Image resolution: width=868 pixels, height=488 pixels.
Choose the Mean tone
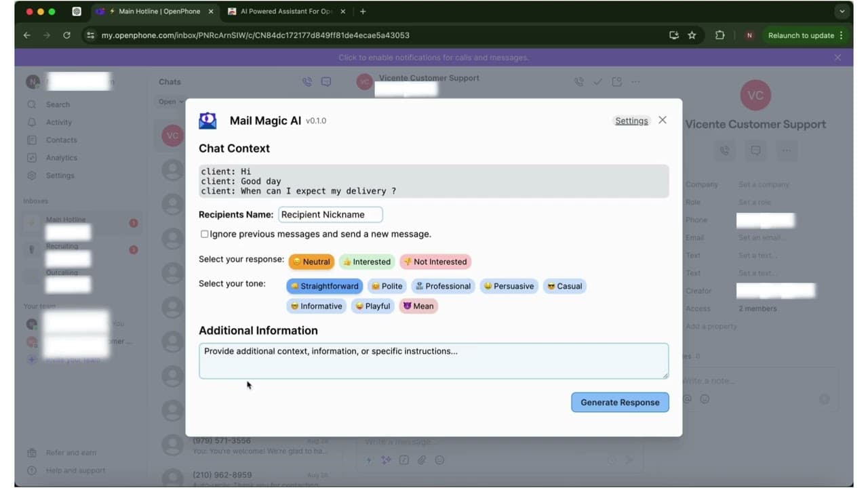tap(418, 306)
